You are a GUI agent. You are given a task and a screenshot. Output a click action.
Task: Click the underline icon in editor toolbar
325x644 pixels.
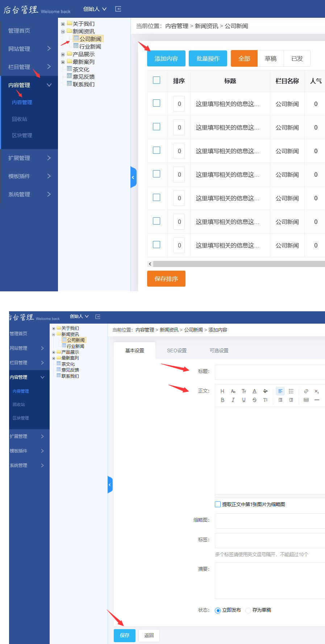tap(244, 400)
